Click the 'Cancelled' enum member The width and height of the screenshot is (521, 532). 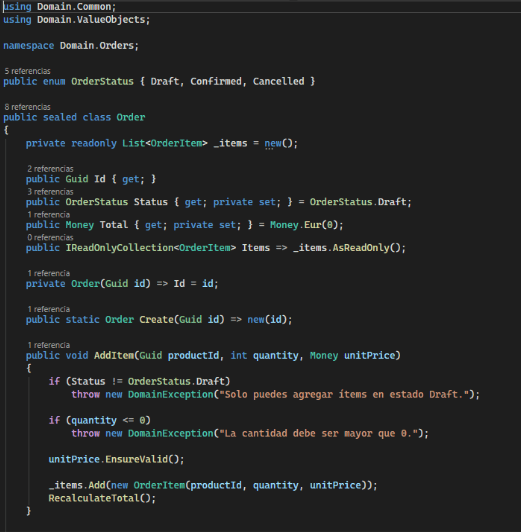278,81
